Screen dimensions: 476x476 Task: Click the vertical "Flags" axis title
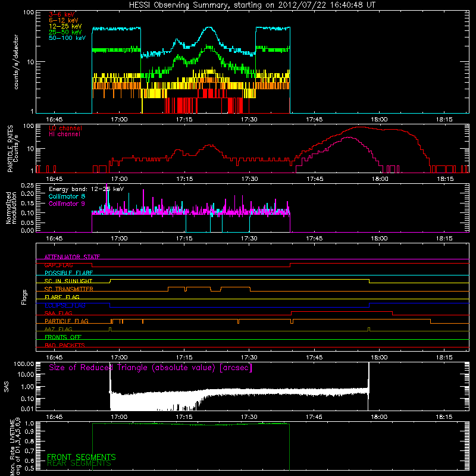(x=24, y=297)
